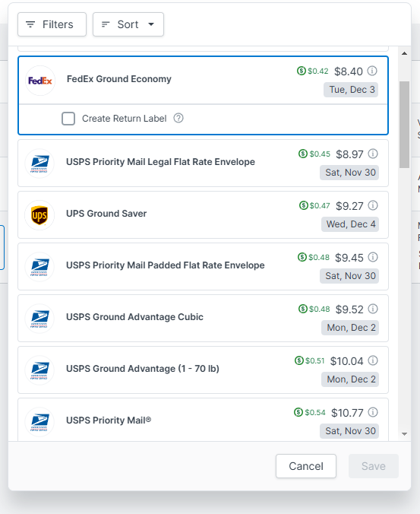Screen dimensions: 420x514
Task: Click the Cancel button
Action: pos(306,466)
